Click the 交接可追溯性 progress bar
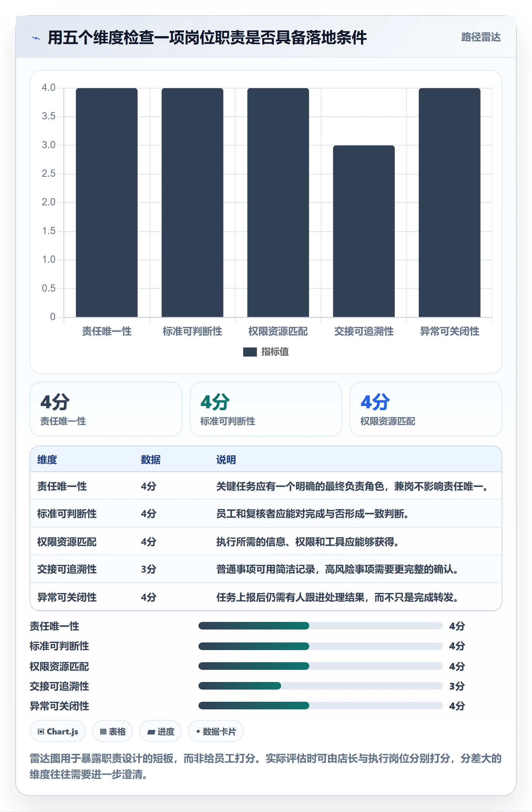Image resolution: width=532 pixels, height=812 pixels. coord(320,686)
